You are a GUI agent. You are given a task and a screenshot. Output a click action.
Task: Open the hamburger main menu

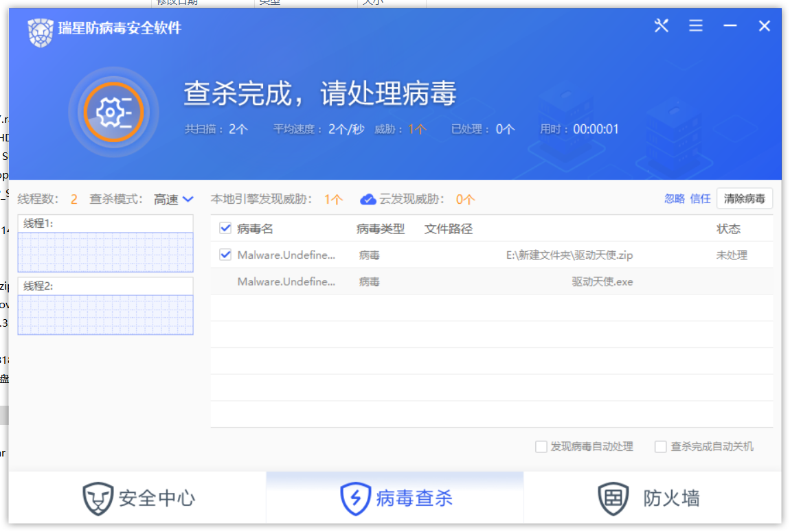[696, 25]
